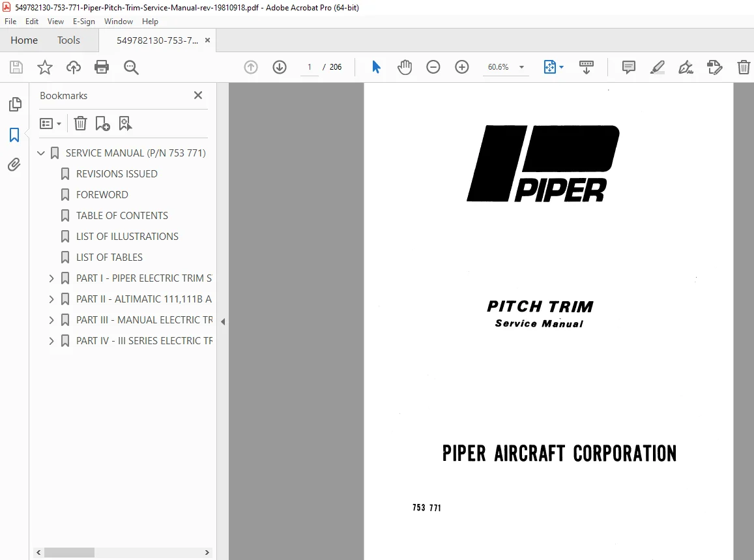Open the E-Sign menu
This screenshot has width=754, height=560.
click(83, 21)
